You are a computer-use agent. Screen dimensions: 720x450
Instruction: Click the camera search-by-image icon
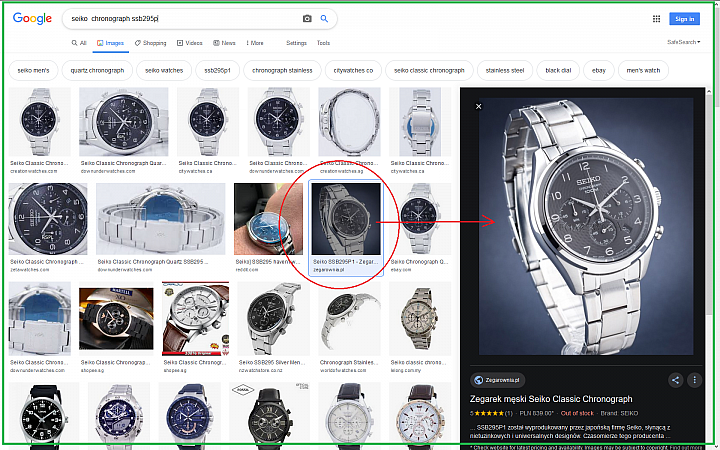click(x=307, y=19)
